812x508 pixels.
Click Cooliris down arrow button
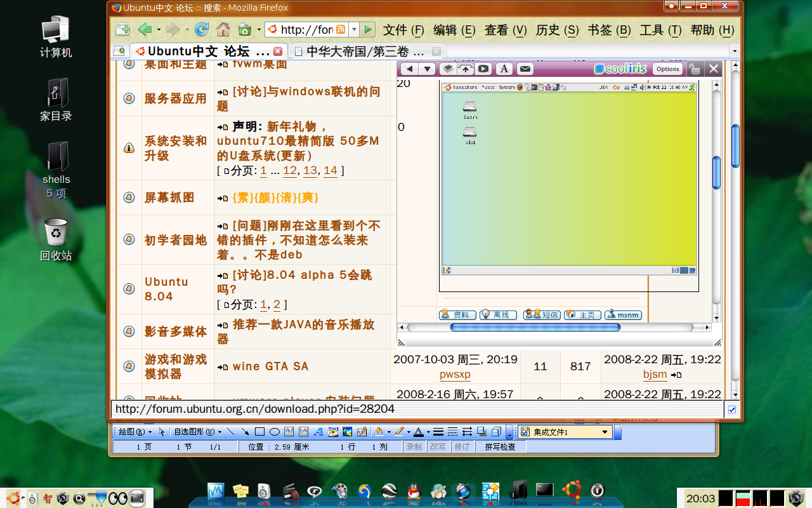pos(428,69)
